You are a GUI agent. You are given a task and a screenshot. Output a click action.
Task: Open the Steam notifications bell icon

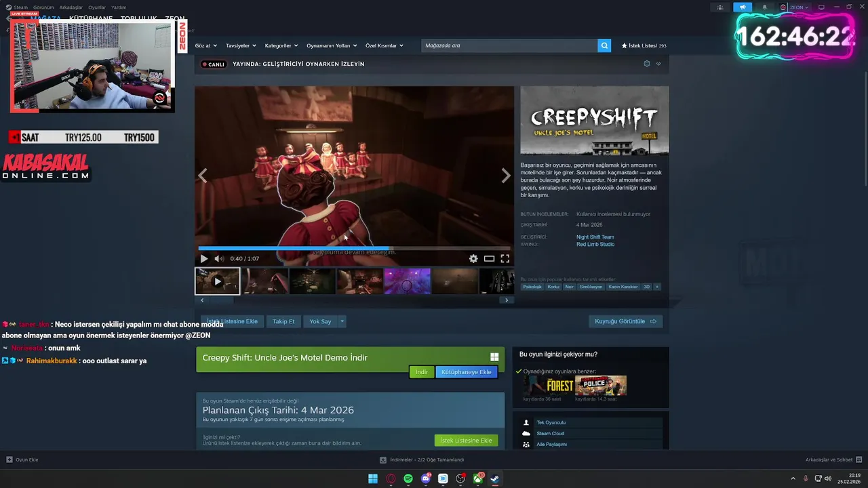click(764, 7)
